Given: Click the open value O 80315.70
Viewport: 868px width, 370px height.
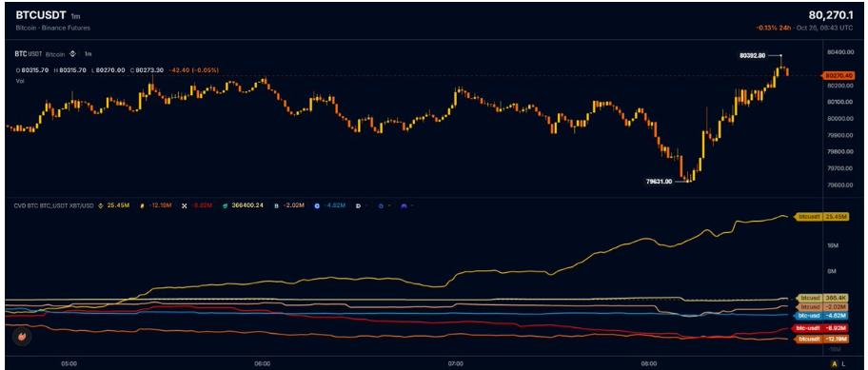Looking at the screenshot, I should 32,70.
